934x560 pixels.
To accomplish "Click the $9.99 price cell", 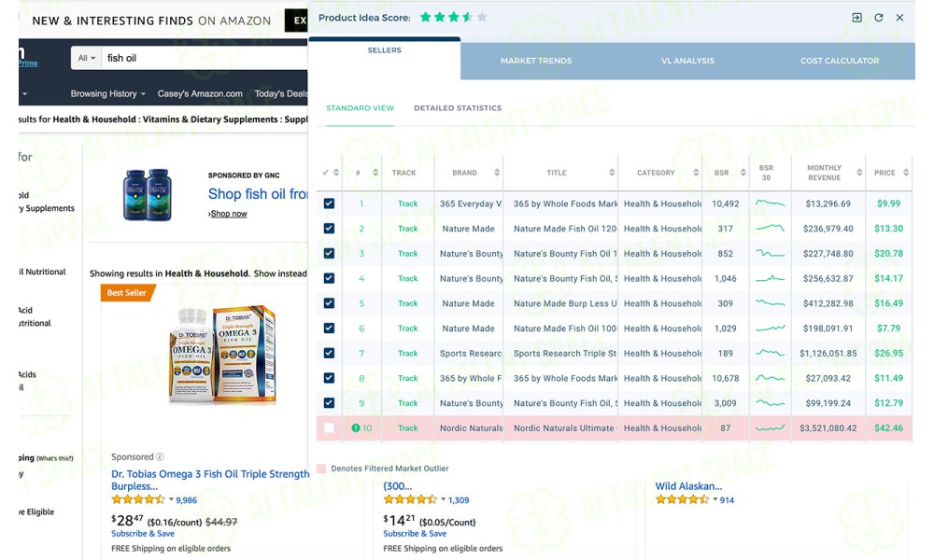I will pos(889,203).
